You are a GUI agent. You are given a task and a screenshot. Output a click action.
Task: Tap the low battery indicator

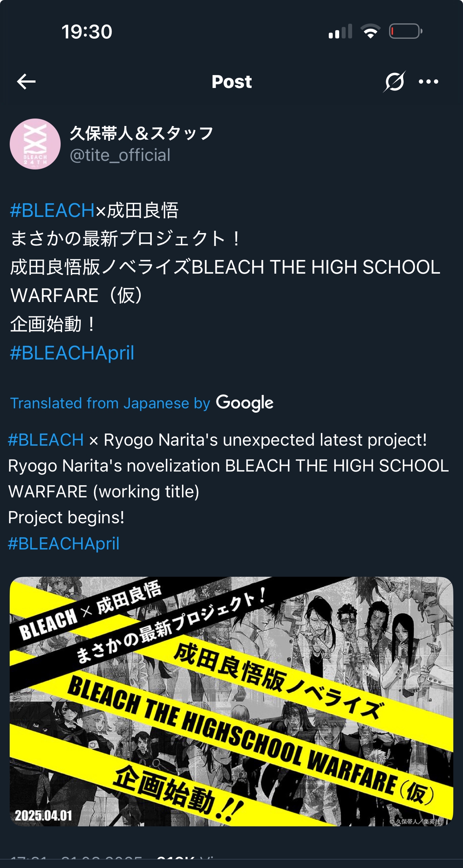point(406,31)
